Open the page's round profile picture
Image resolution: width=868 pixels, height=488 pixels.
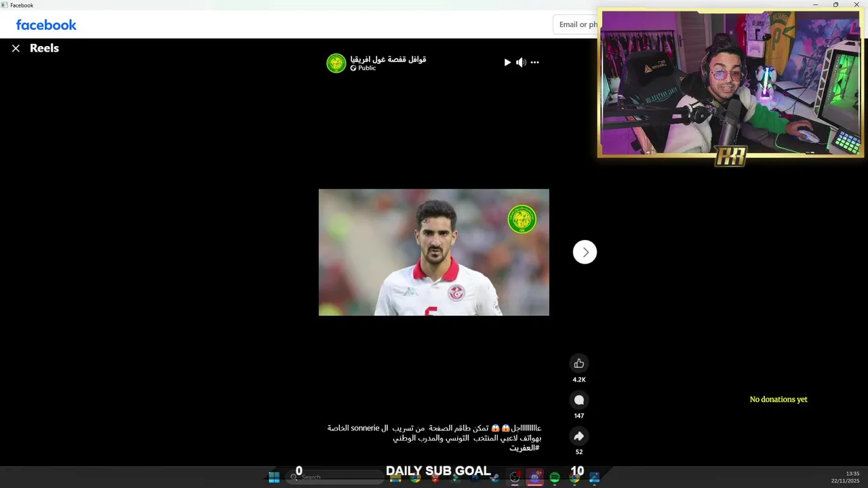click(x=336, y=63)
